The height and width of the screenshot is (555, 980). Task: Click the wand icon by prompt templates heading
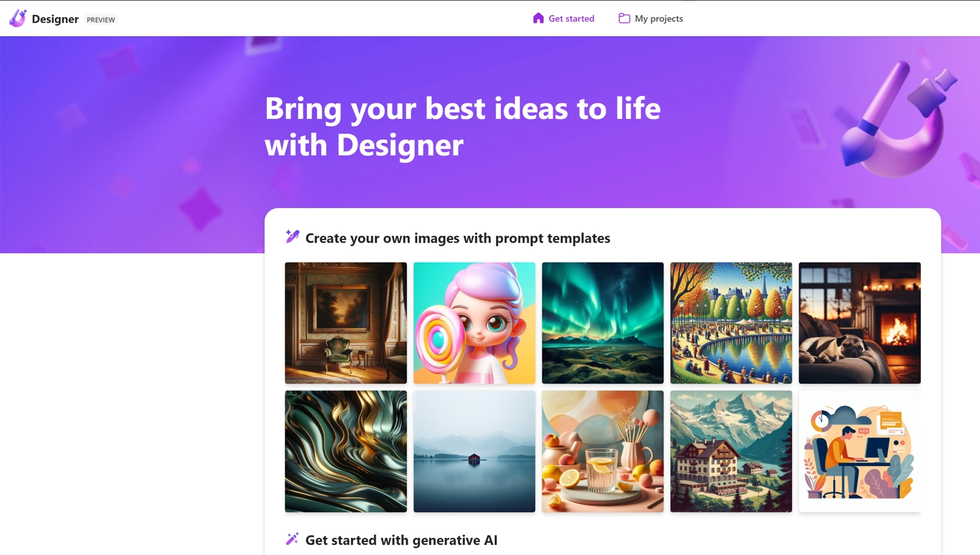(x=293, y=237)
